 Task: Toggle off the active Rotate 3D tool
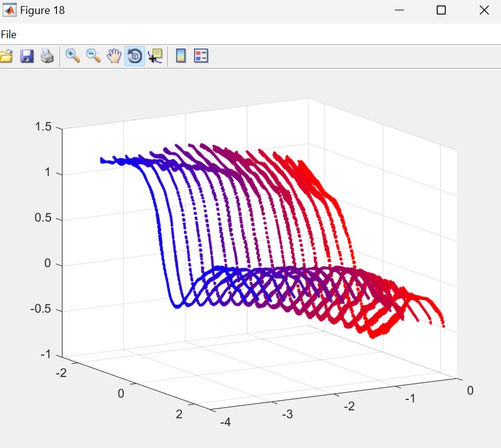tap(135, 56)
